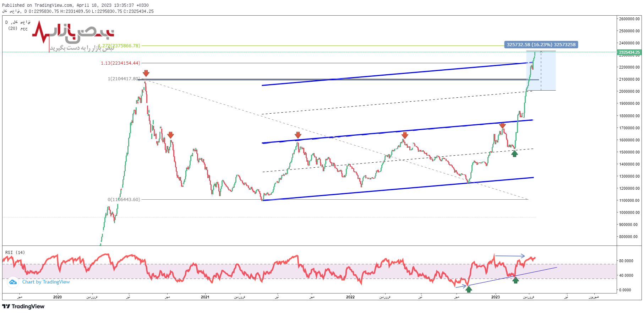Click the RSI (14) indicator title
644x313 pixels.
coord(15,253)
